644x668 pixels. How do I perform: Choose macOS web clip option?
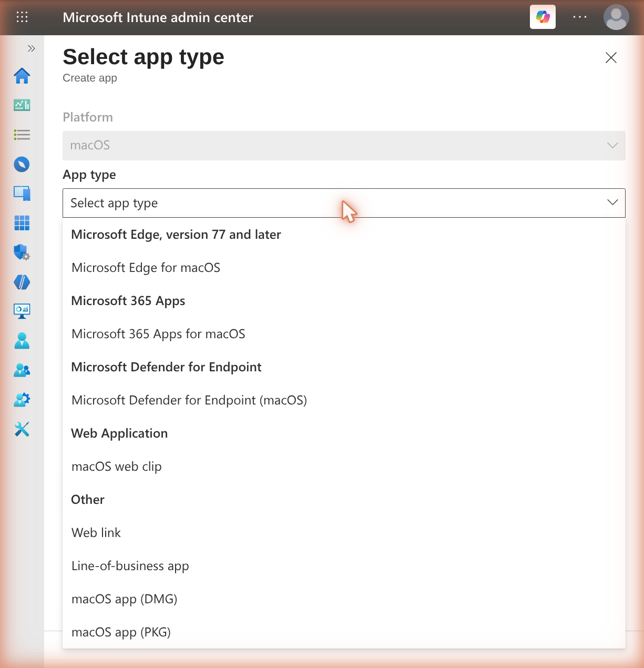(344, 467)
